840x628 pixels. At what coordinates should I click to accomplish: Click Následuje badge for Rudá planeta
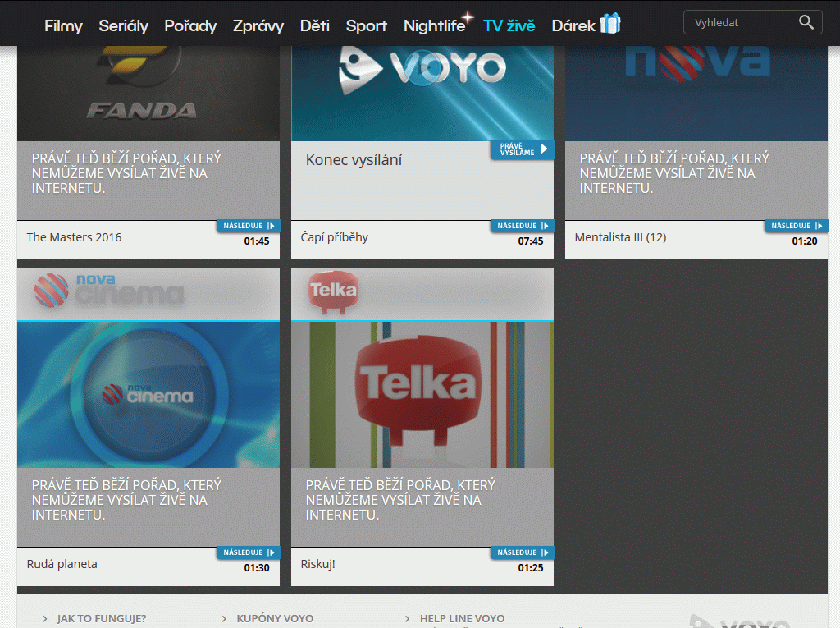click(x=249, y=552)
